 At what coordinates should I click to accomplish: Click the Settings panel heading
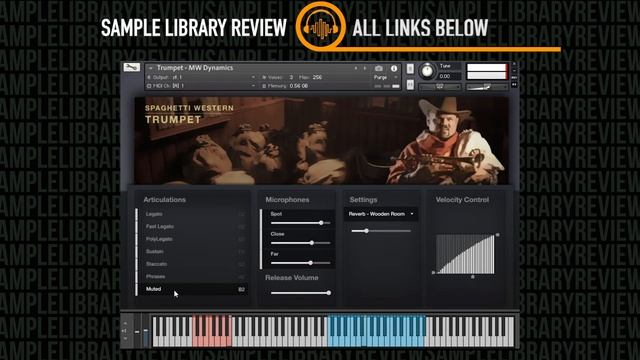(363, 200)
